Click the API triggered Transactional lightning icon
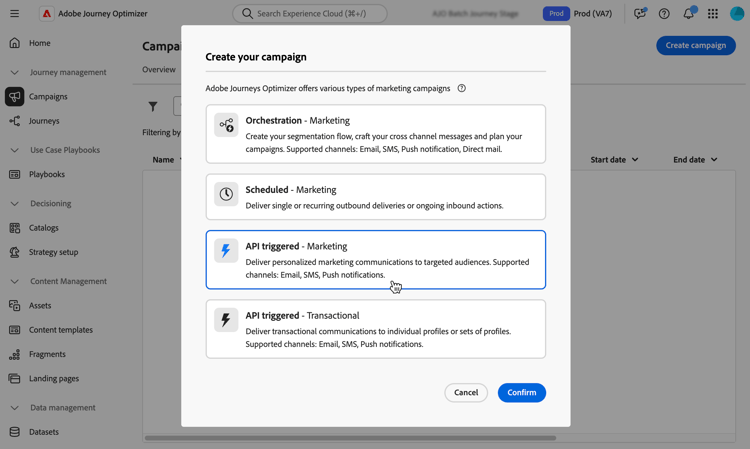 pos(226,320)
